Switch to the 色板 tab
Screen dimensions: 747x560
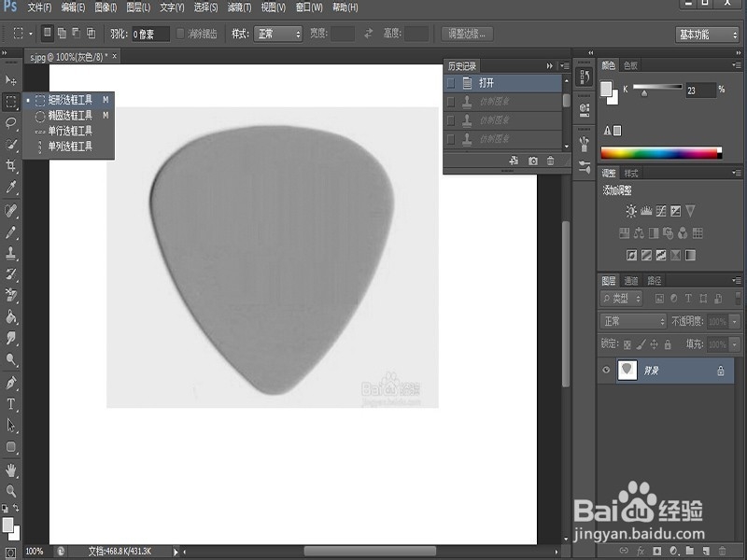click(x=630, y=65)
